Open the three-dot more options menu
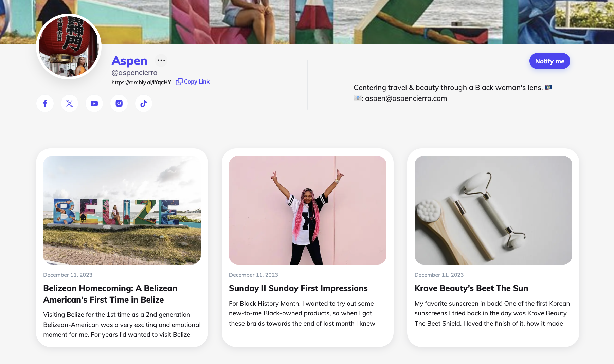The width and height of the screenshot is (614, 364). click(x=161, y=60)
